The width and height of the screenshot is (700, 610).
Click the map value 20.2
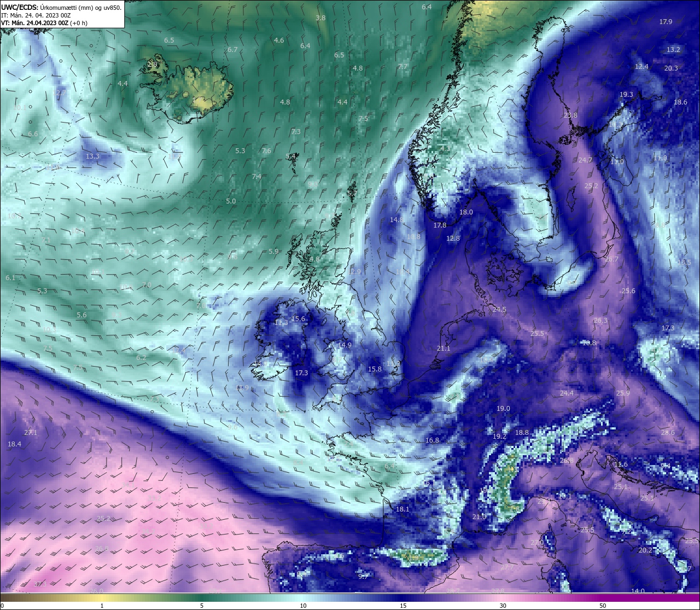(645, 550)
